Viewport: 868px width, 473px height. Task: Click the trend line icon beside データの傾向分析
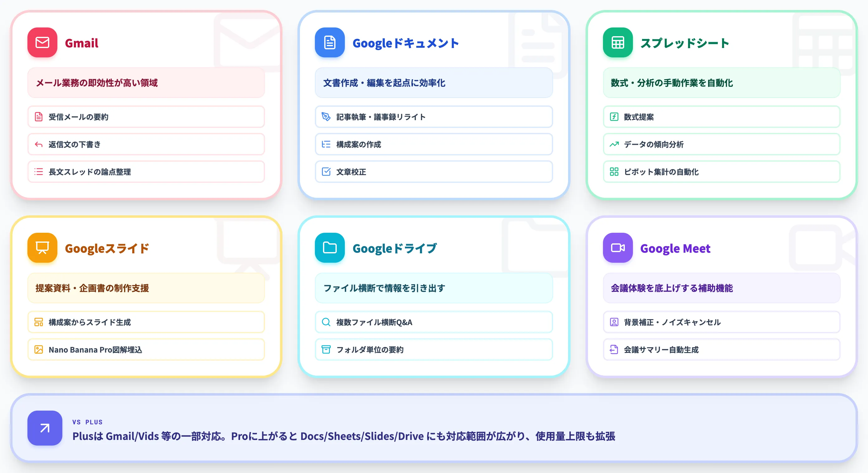tap(614, 144)
